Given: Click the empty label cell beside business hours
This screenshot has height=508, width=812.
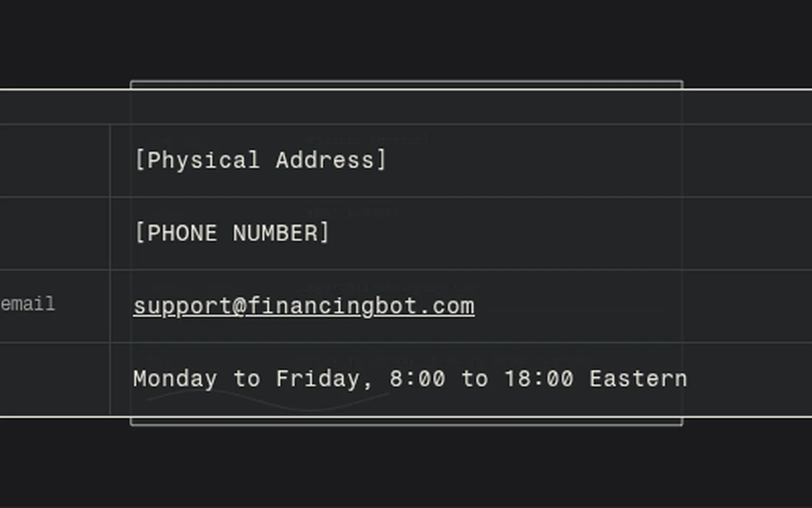Looking at the screenshot, I should 55,379.
